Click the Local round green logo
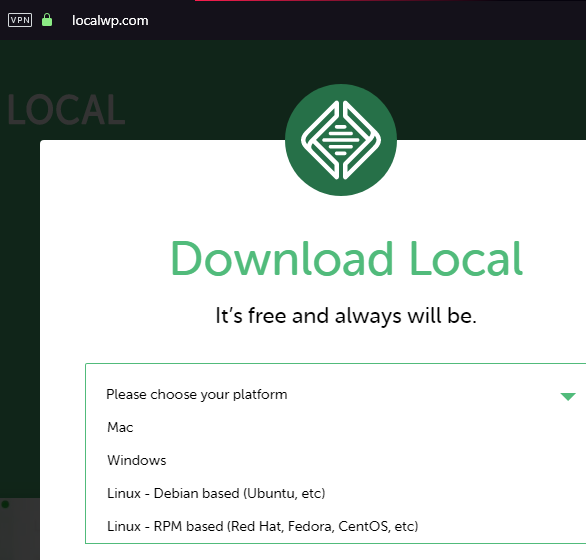The width and height of the screenshot is (586, 560). click(x=341, y=140)
